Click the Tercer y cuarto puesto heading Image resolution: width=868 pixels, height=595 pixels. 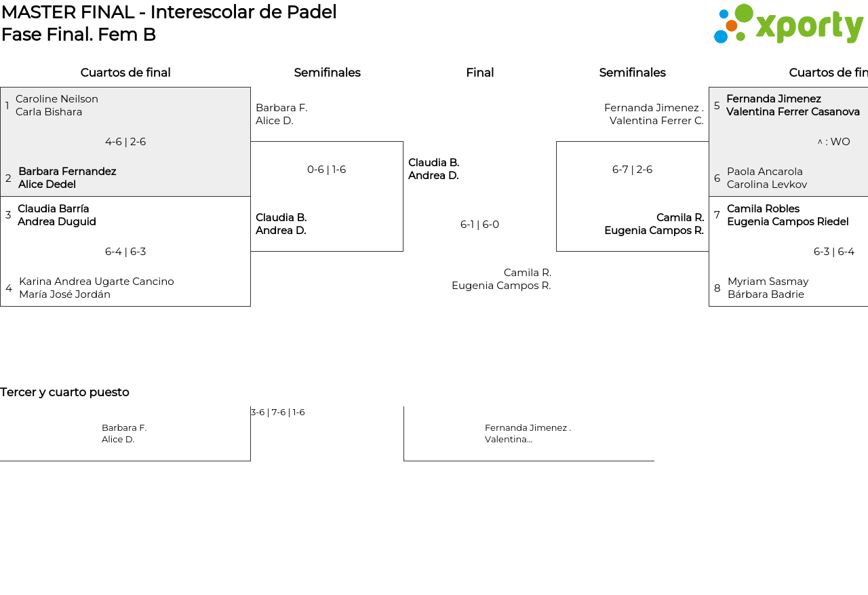(64, 392)
